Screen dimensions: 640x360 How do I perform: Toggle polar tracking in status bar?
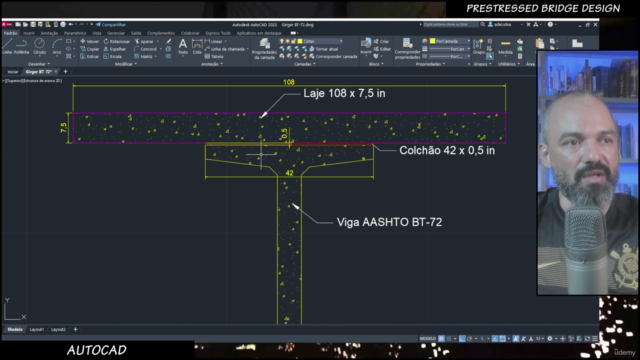coord(469,339)
